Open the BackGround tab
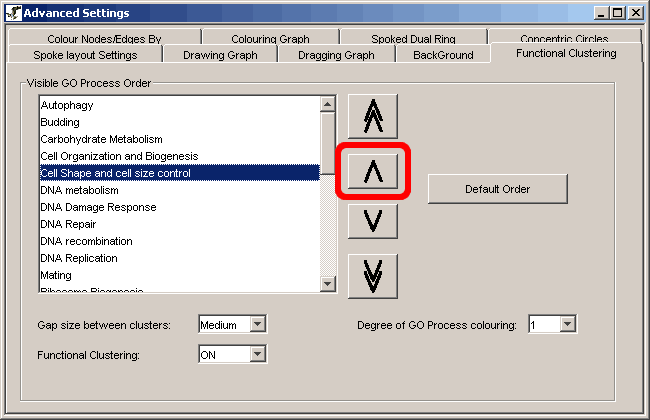 (443, 55)
